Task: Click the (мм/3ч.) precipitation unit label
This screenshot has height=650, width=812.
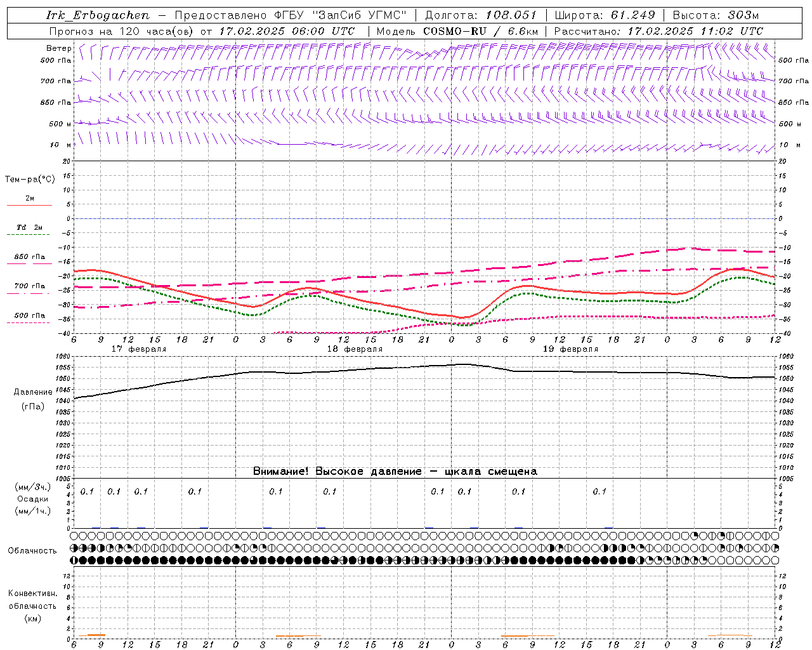Action: [33, 487]
